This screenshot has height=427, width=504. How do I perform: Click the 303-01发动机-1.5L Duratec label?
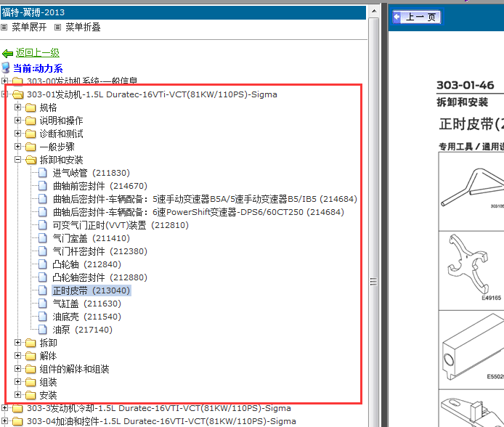click(152, 94)
